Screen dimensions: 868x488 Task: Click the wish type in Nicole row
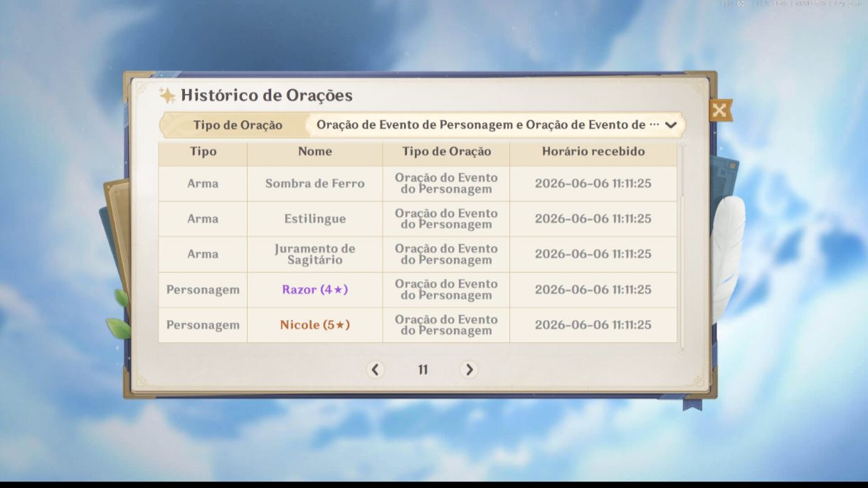point(446,325)
